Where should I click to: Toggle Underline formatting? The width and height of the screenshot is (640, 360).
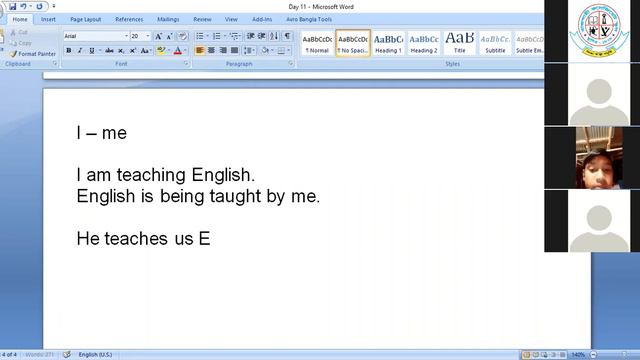(91, 51)
